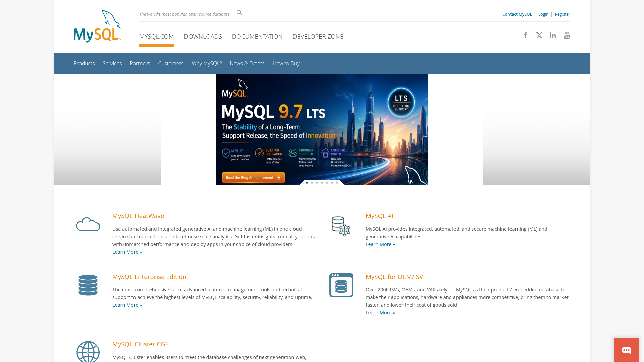Image resolution: width=644 pixels, height=362 pixels.
Task: Click Learn More under MySQL HeatWave
Action: pyautogui.click(x=127, y=252)
